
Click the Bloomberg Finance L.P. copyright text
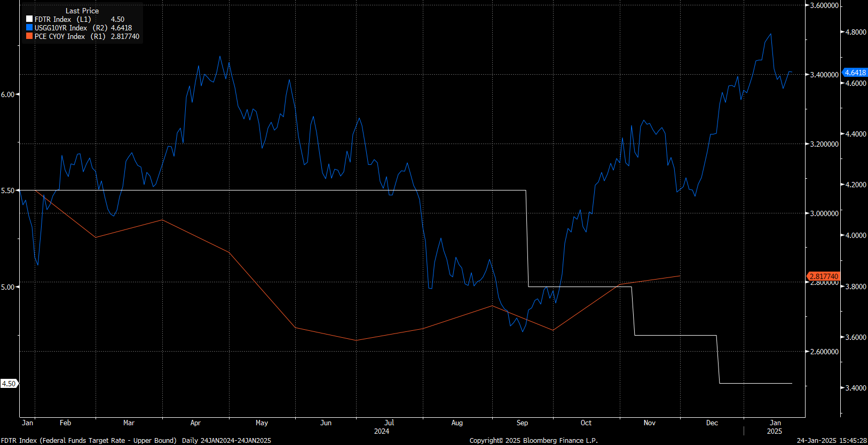point(534,440)
